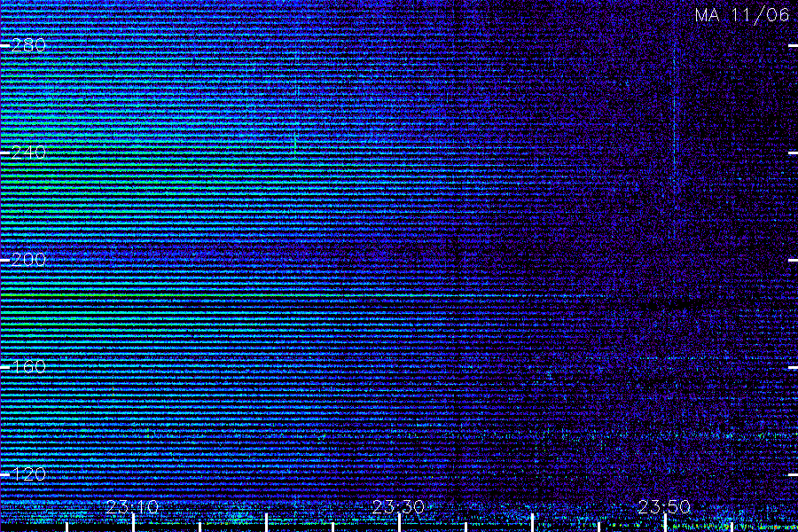Click the 23:50 time label
The height and width of the screenshot is (532, 798).
pos(664,506)
